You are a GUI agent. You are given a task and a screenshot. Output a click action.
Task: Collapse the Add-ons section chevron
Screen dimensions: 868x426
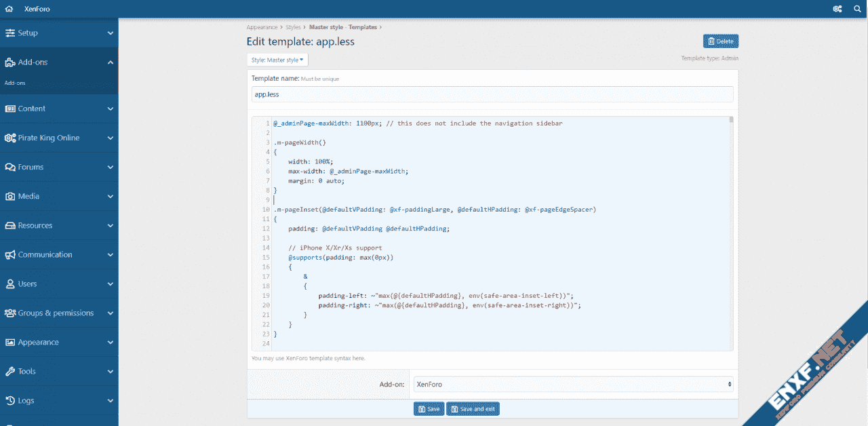[x=111, y=62]
